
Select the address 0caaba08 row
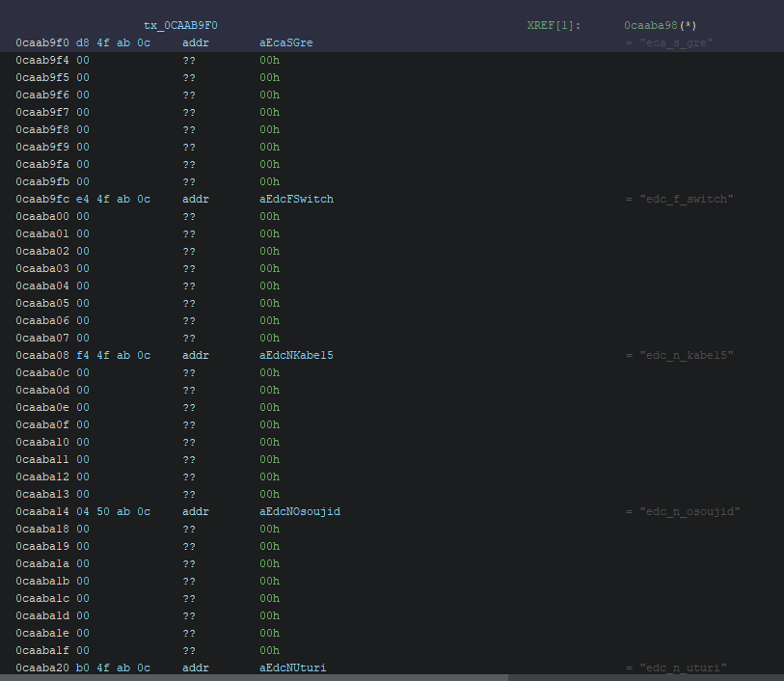click(42, 355)
